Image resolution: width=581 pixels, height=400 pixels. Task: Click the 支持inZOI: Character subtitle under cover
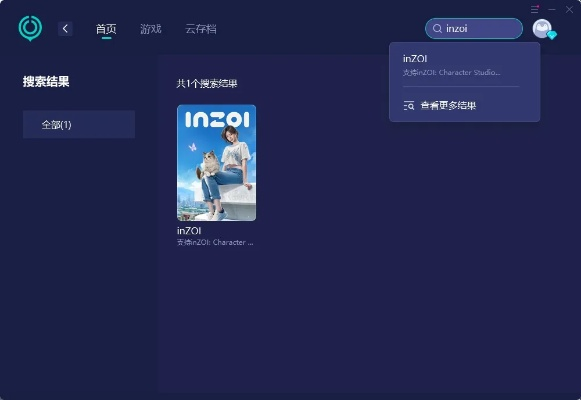(215, 242)
